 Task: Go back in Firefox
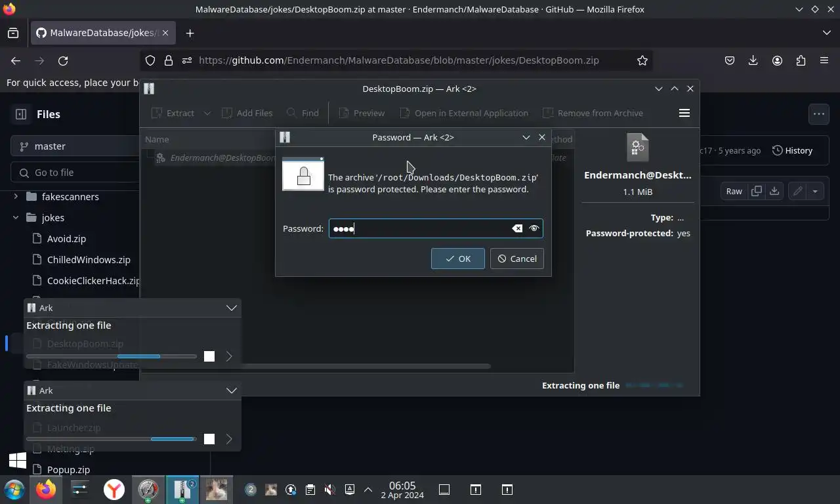pyautogui.click(x=16, y=60)
